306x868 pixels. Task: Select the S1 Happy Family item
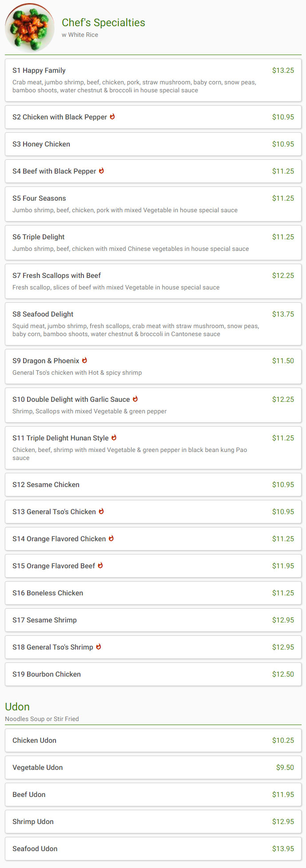click(153, 80)
